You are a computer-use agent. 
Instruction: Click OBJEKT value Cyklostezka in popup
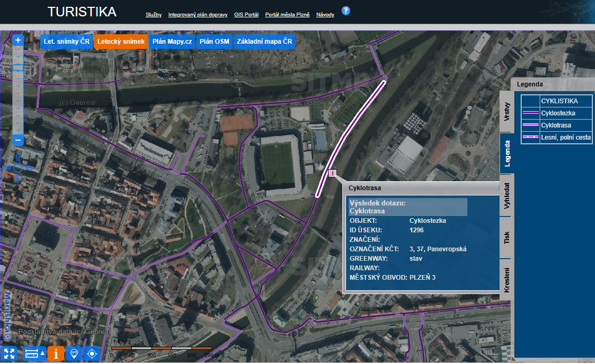[x=428, y=221]
